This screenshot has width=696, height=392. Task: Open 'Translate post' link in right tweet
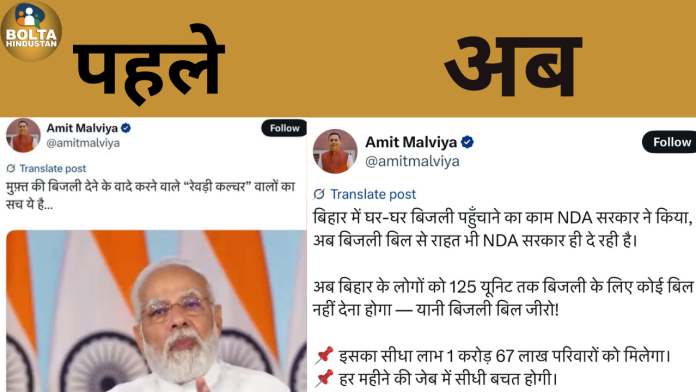click(373, 194)
